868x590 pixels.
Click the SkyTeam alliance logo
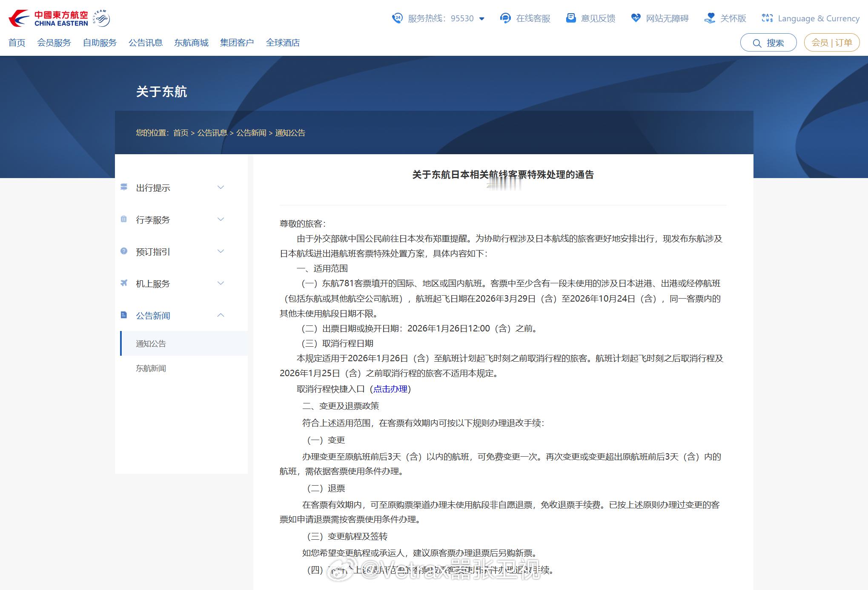pos(102,18)
